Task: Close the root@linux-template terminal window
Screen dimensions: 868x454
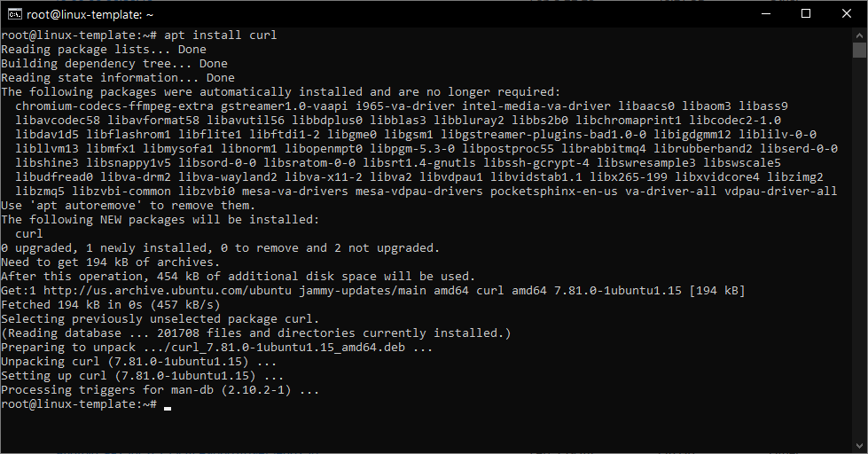Action: coord(847,13)
